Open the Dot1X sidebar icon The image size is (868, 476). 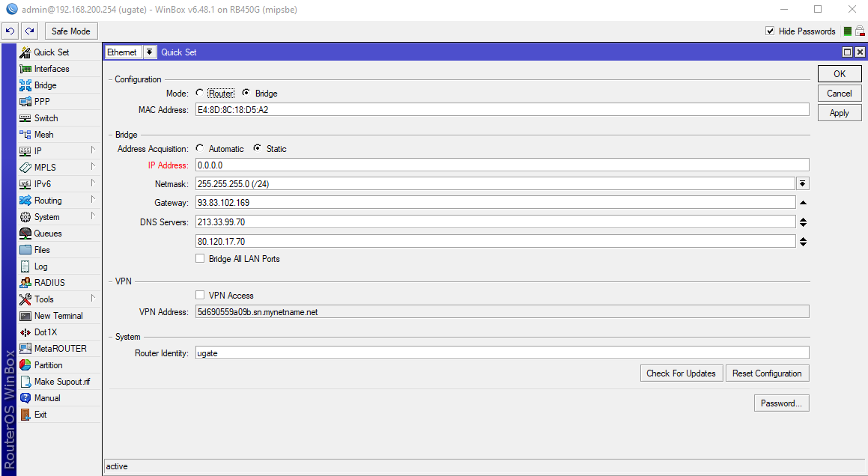[x=25, y=332]
